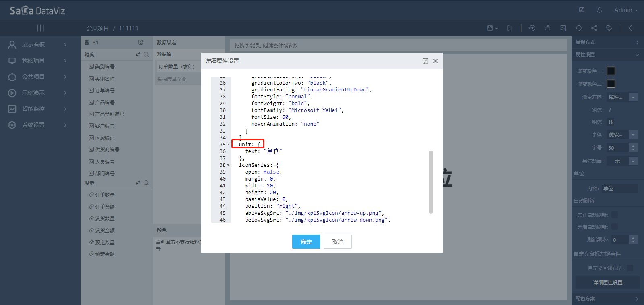Viewport: 644px width, 305px height.
Task: Open the 渐变颜色一 color swatch
Action: (x=611, y=71)
